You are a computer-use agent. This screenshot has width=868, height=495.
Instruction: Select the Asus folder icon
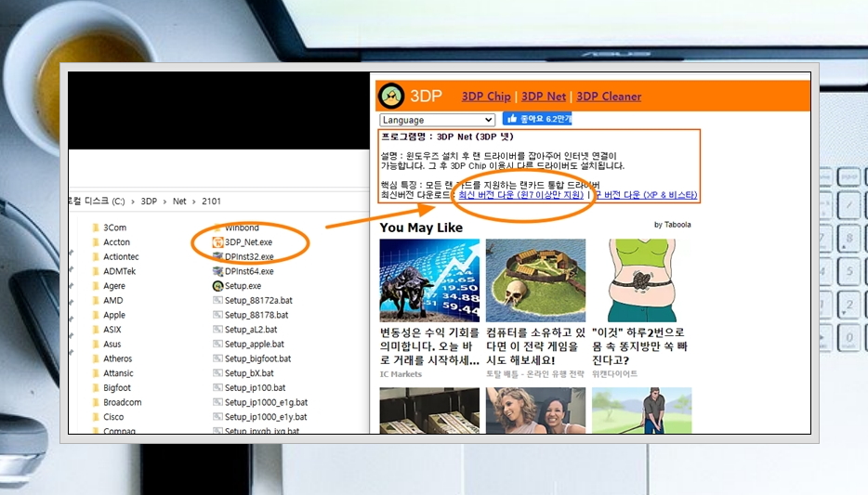(96, 344)
